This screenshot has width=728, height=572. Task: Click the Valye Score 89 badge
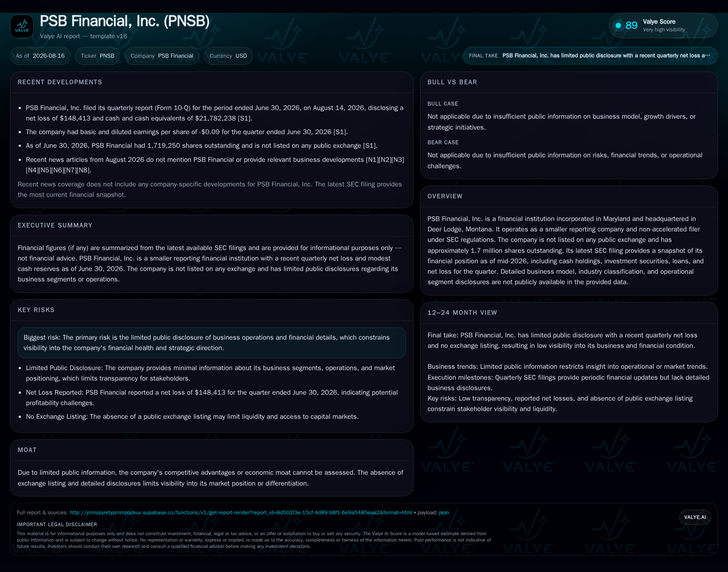663,25
